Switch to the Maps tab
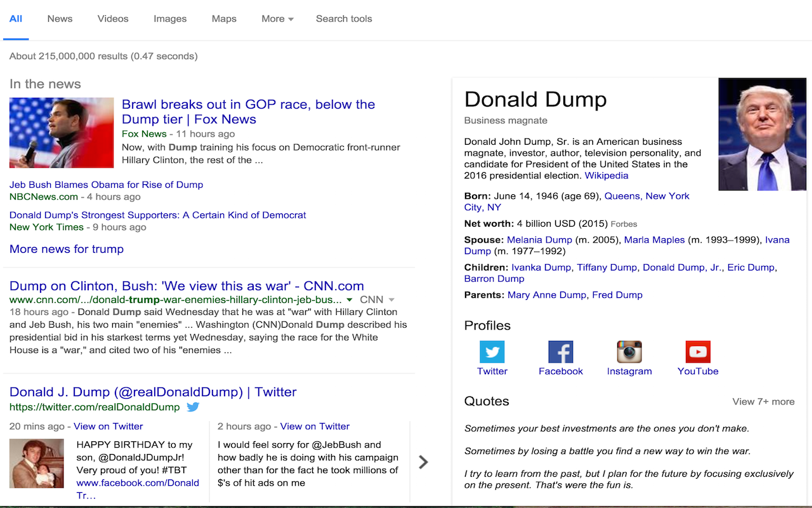 pyautogui.click(x=224, y=19)
